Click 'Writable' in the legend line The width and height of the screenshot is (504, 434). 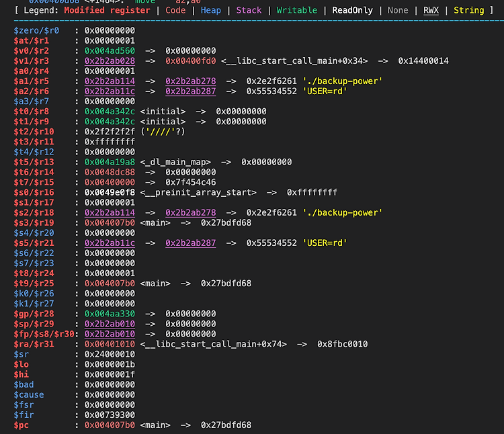tap(296, 10)
